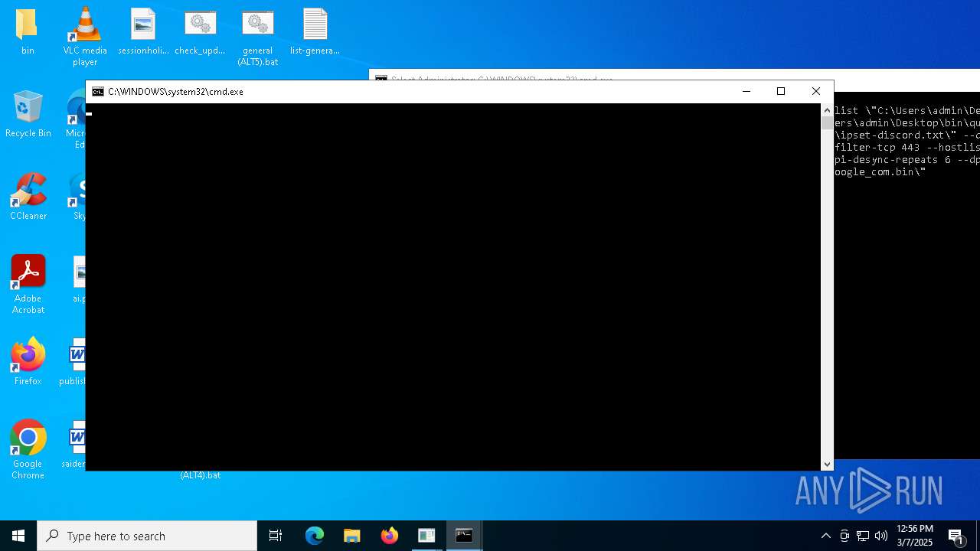Open the bin folder on desktop
Screen dimensions: 980x551
(28, 32)
